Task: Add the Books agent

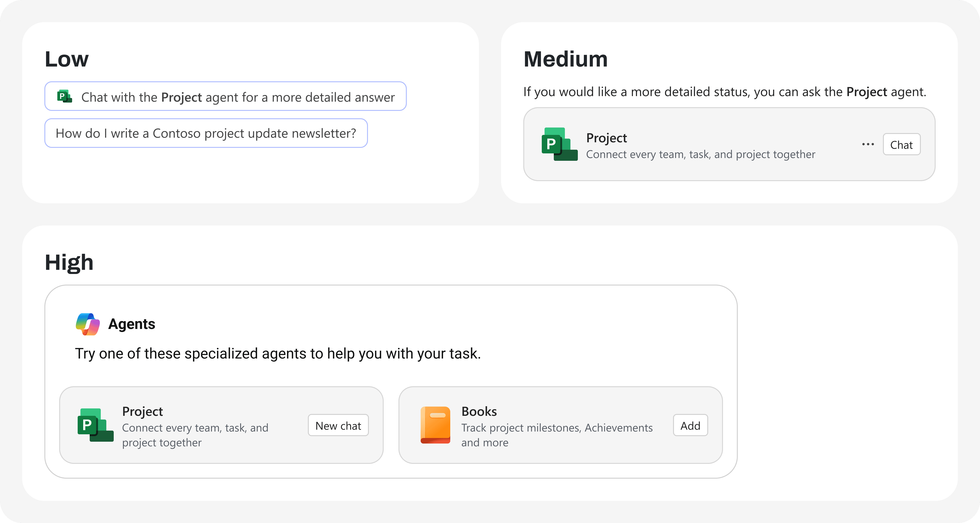Action: [690, 425]
